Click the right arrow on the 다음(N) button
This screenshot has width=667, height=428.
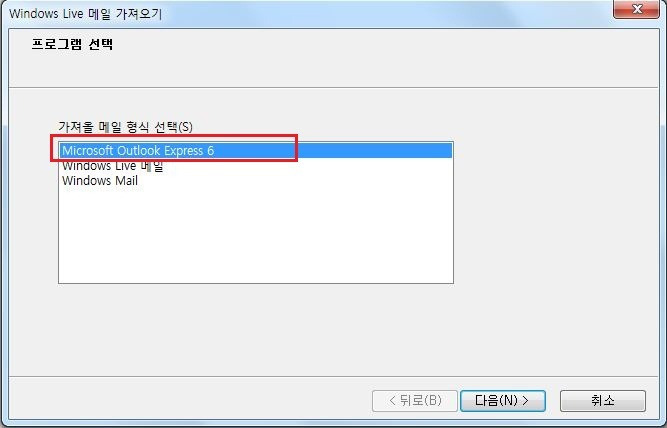click(525, 401)
